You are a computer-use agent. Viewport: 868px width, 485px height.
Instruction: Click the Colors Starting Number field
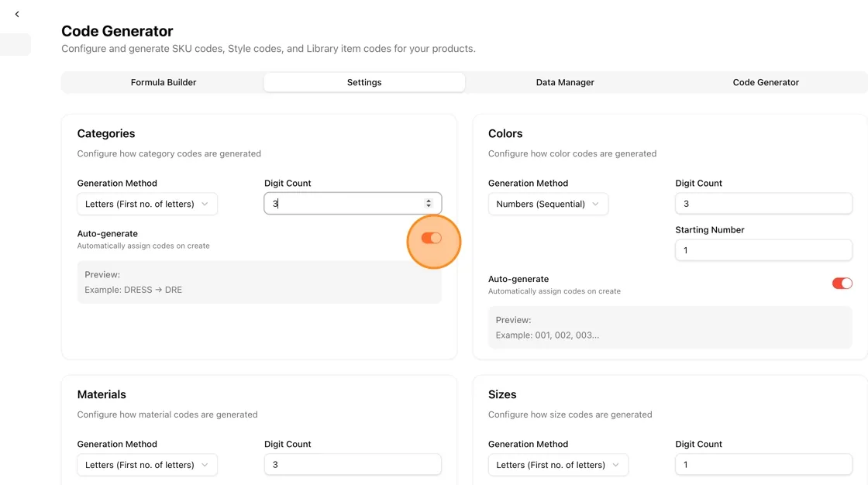click(763, 250)
